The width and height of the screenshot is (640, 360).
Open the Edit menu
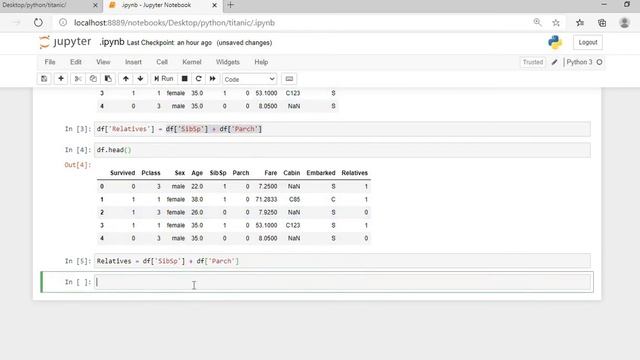click(x=76, y=62)
